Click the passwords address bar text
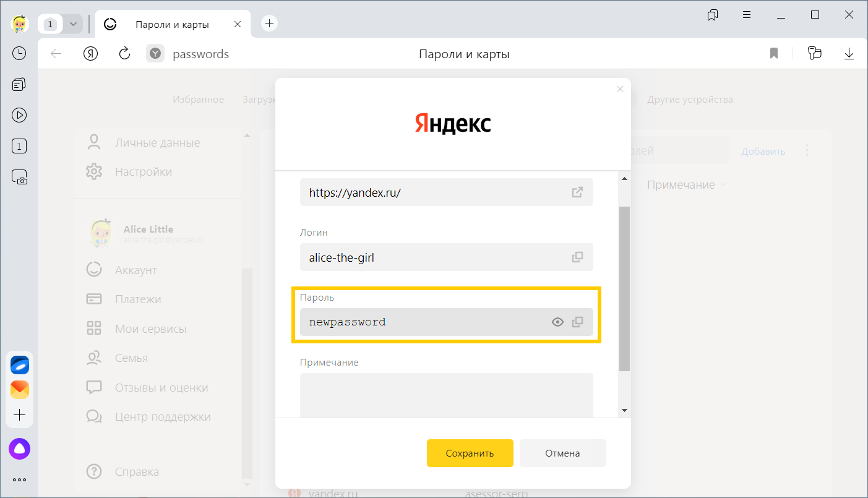 click(x=200, y=54)
